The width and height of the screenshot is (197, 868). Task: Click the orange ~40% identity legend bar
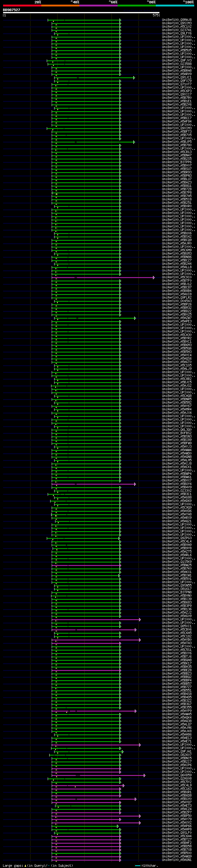(60, 6)
